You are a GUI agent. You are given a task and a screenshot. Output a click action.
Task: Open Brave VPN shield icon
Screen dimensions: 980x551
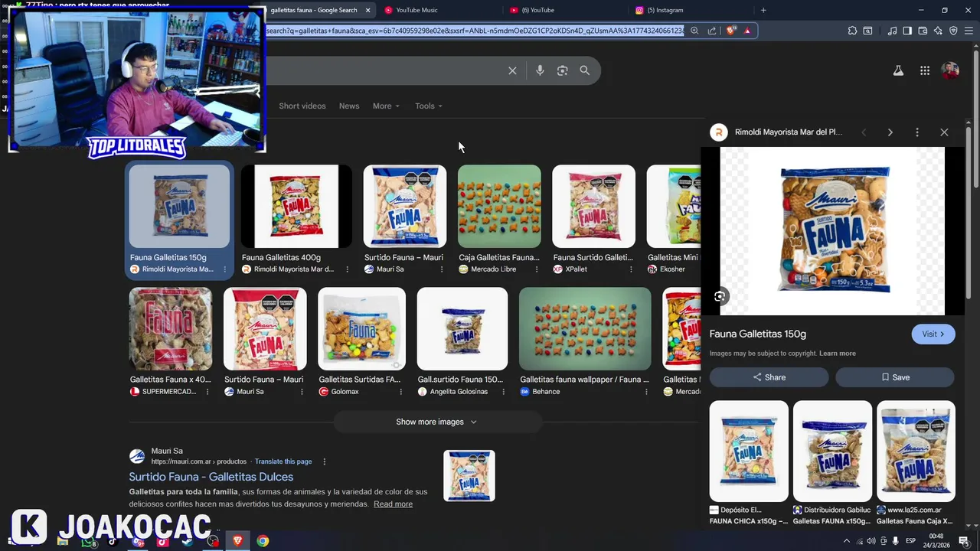(x=953, y=31)
